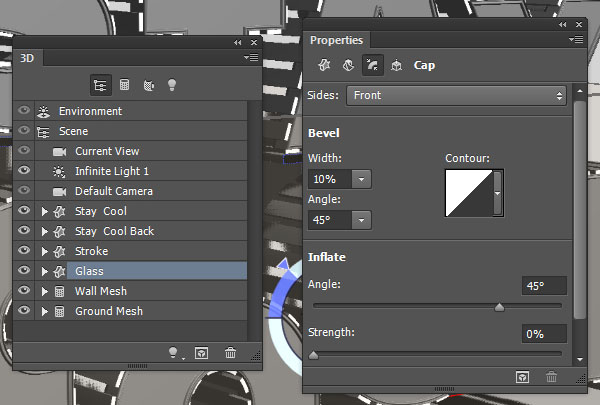Click the Environment icon
The image size is (600, 405).
coord(44,111)
